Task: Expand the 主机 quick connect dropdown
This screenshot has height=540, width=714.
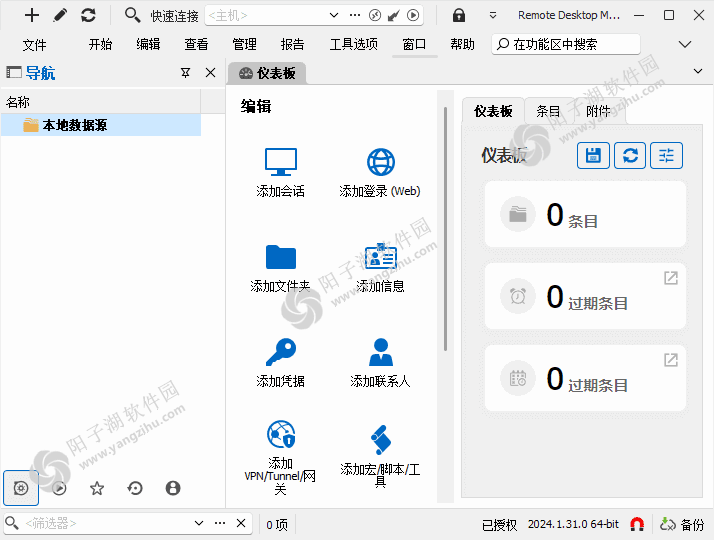Action: pos(334,15)
